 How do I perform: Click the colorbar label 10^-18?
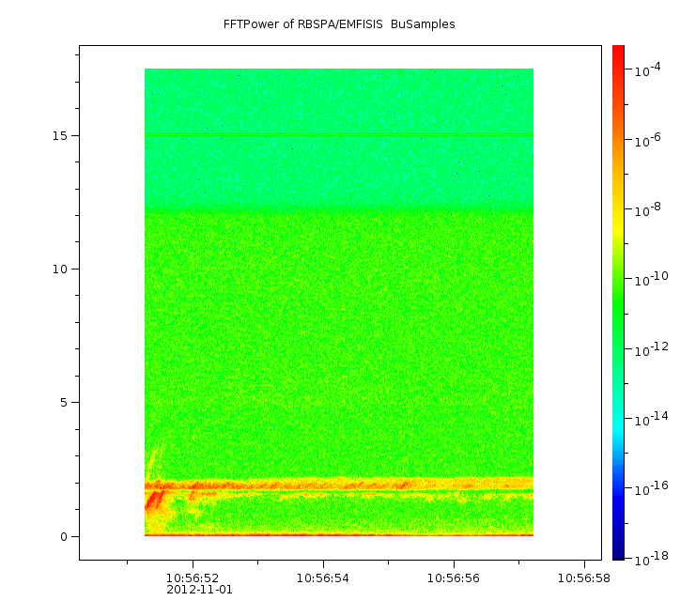650,560
